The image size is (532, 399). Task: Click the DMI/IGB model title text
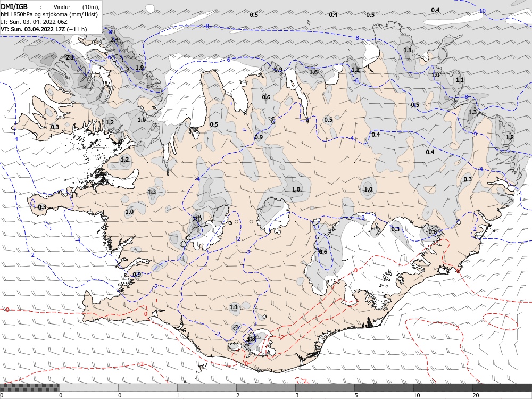14,6
